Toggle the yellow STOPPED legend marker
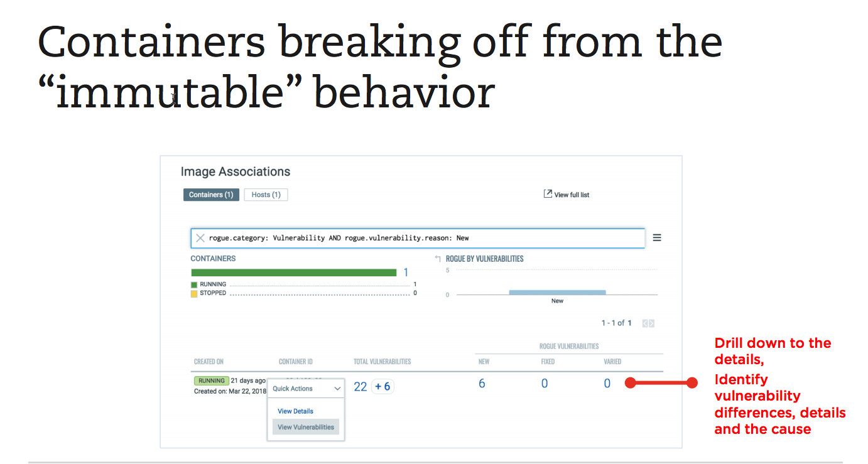868x464 pixels. 194,293
